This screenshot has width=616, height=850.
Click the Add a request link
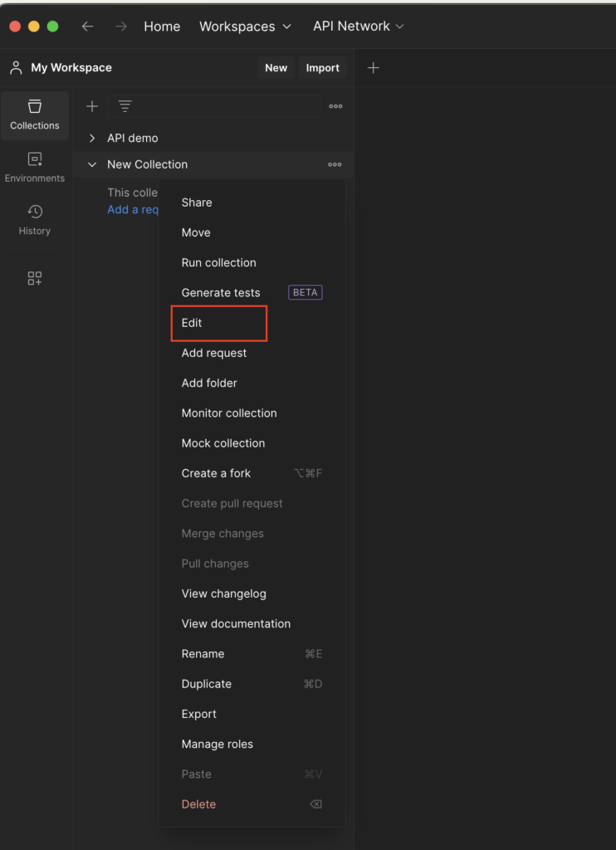click(133, 210)
